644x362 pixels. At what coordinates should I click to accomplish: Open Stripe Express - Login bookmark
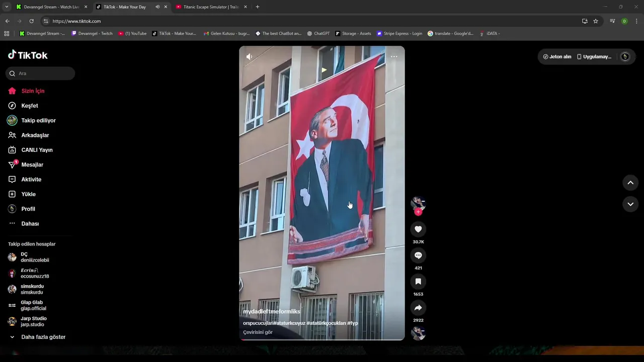(x=399, y=34)
